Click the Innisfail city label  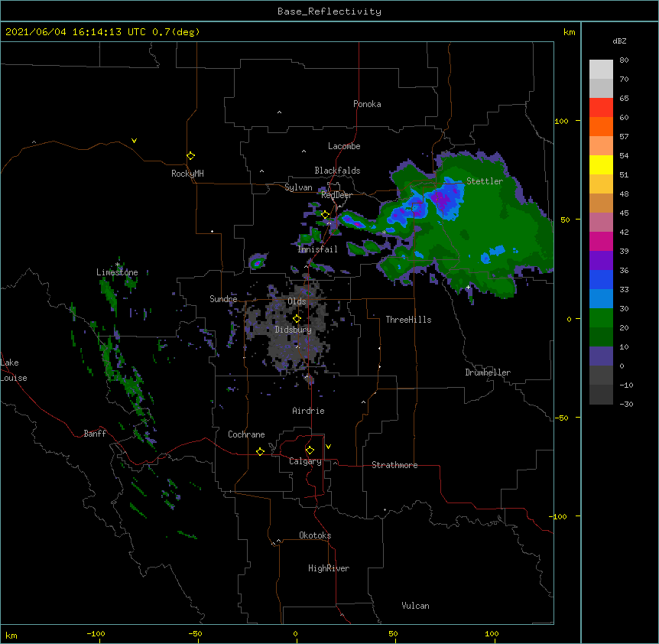click(x=317, y=249)
